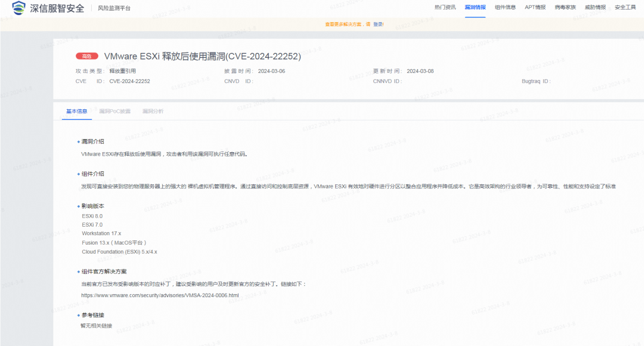This screenshot has height=346, width=644.
Task: Click the Cloud Foundation (ESXi) 5.x/4.x entry
Action: point(119,252)
